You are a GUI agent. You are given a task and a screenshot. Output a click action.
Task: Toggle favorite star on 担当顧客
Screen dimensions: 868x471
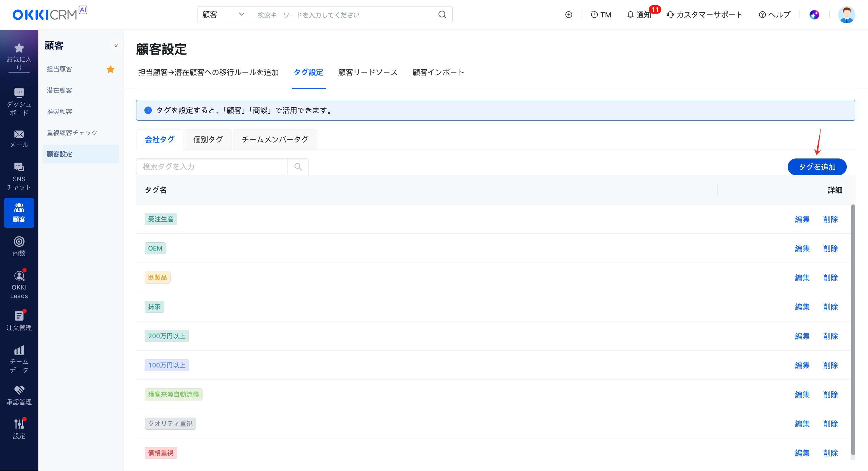coord(110,69)
